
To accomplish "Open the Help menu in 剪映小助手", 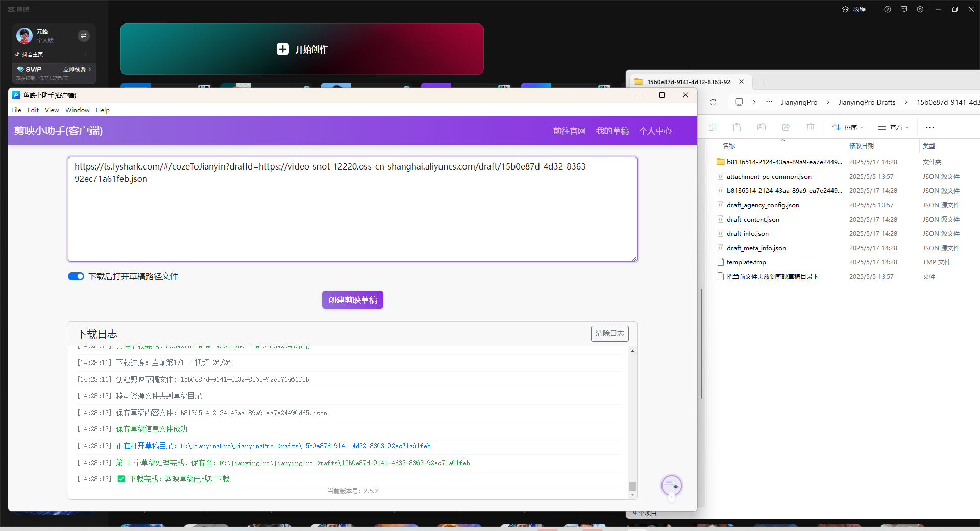I will [103, 110].
